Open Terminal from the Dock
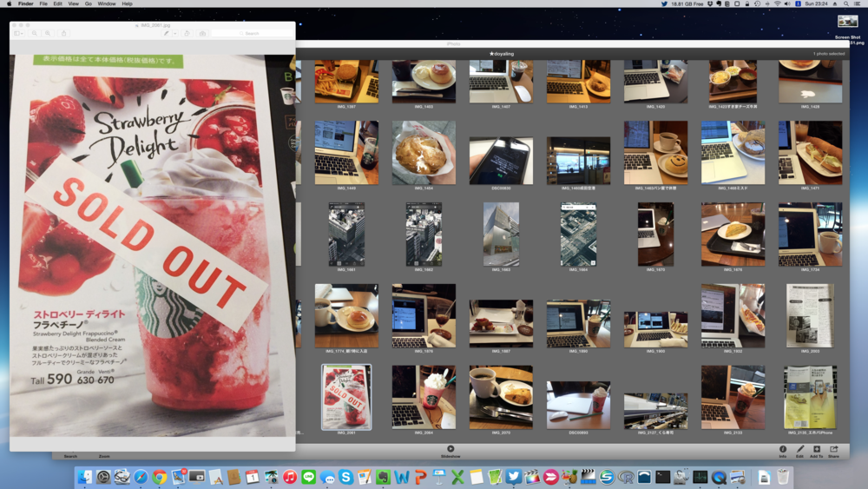 pyautogui.click(x=662, y=477)
